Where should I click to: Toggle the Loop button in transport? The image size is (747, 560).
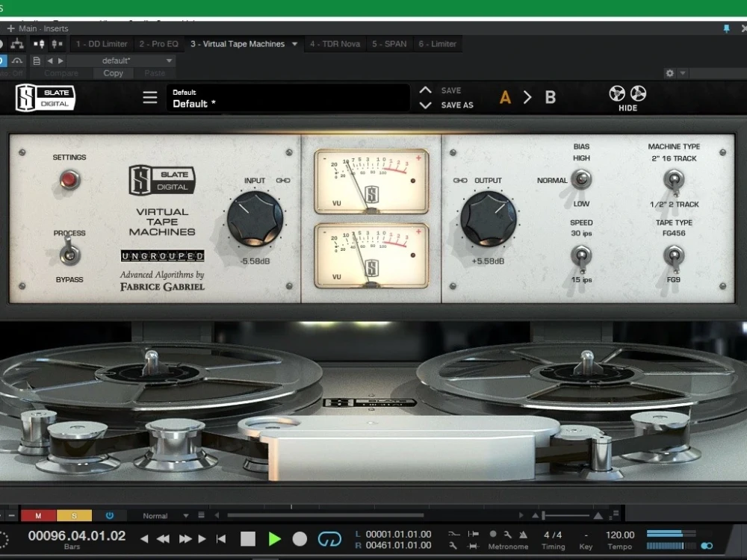coord(329,538)
